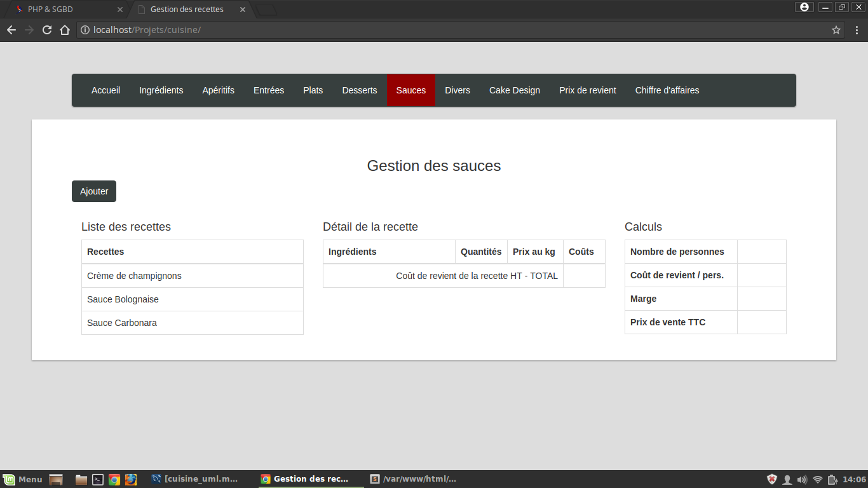Click the battery power tray icon
This screenshot has height=488, width=868.
pyautogui.click(x=833, y=480)
